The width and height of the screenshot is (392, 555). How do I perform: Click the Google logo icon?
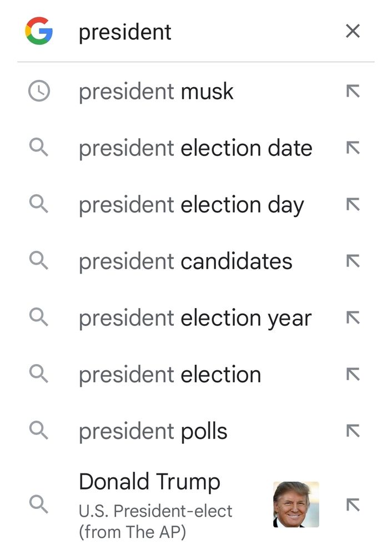tap(39, 31)
